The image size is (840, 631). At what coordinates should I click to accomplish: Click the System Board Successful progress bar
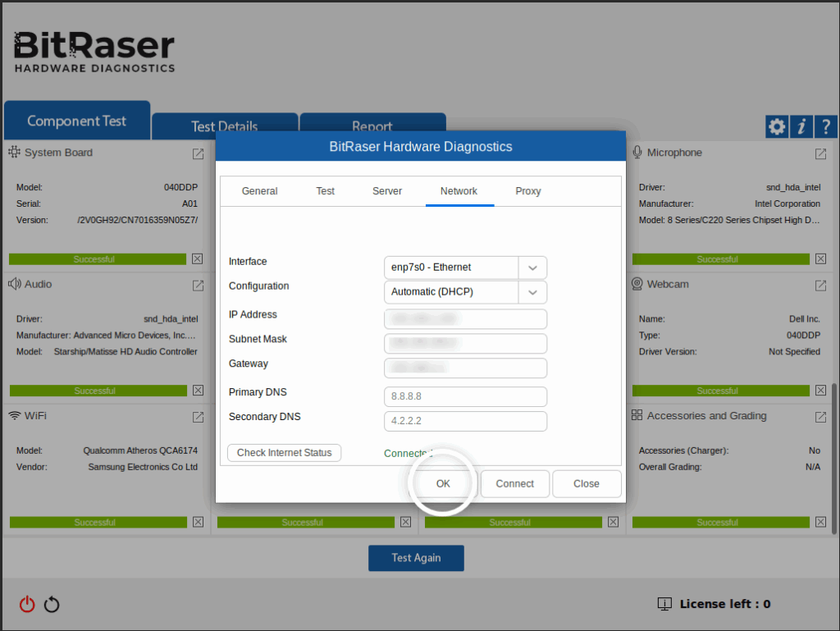[98, 259]
